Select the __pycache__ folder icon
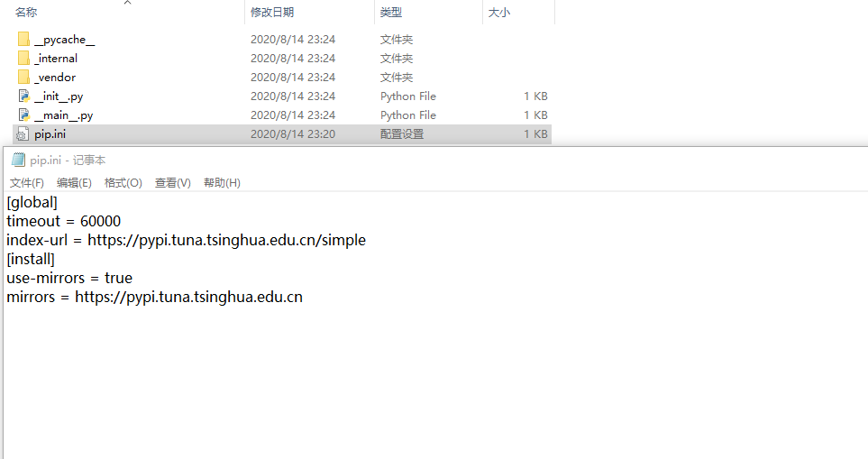 [23, 40]
